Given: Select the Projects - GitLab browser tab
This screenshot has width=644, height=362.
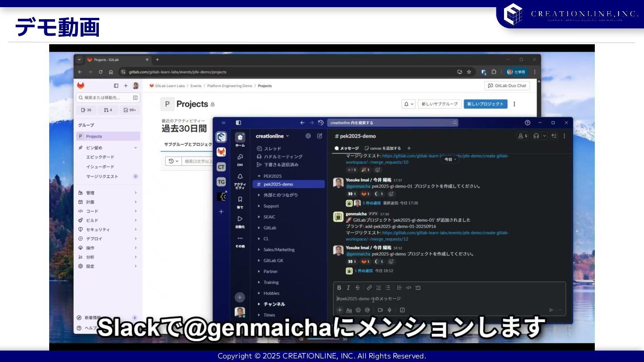Looking at the screenshot, I should [x=119, y=59].
